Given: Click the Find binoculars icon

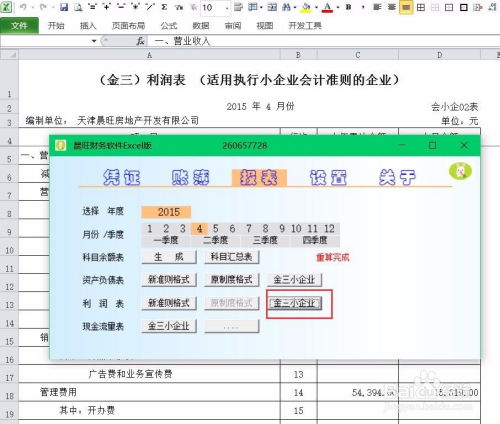Looking at the screenshot, I should click(286, 7).
